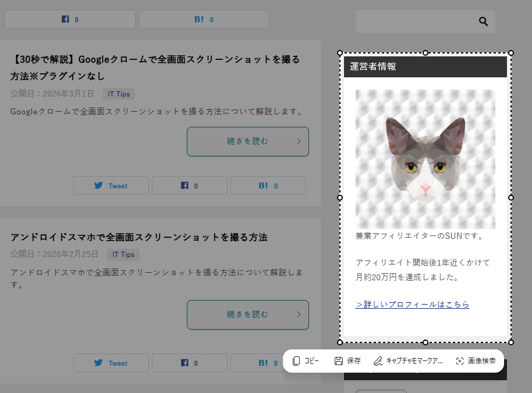Screen dimensions: 532x393
Task: Open 続きを読む for the Android smartphone article
Action: 247,315
